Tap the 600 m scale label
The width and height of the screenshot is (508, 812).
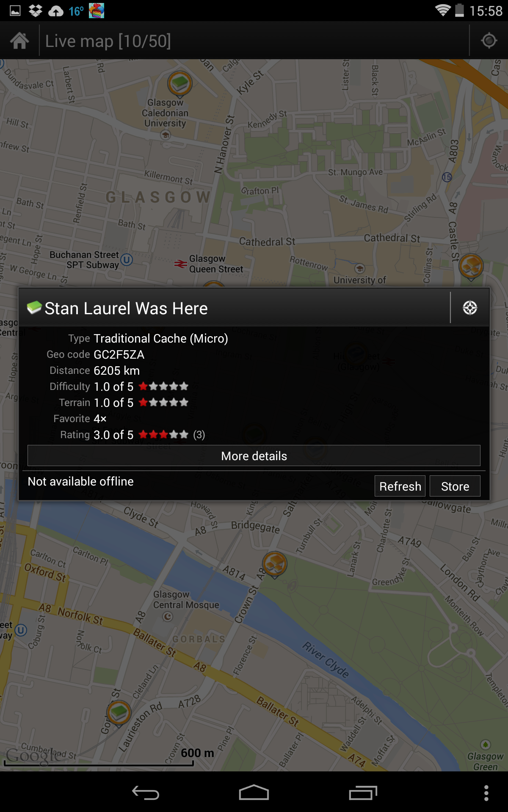click(197, 753)
